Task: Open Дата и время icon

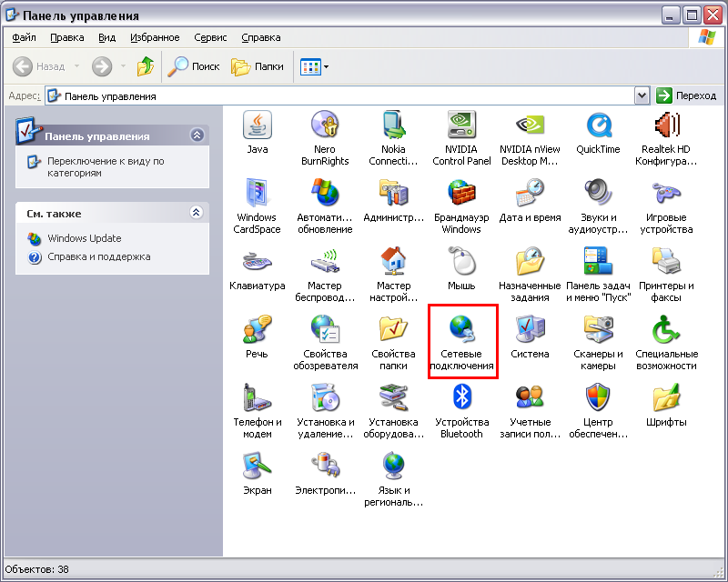Action: (530, 193)
